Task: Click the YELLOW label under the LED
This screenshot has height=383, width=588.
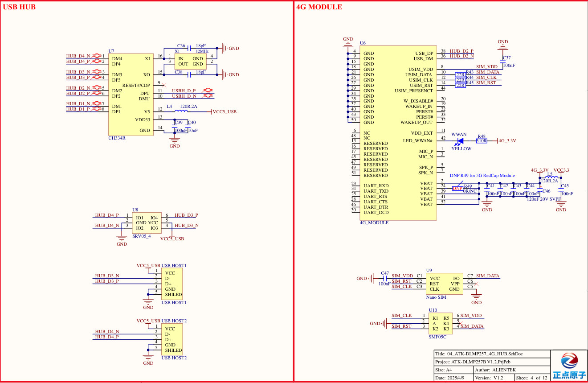Action: tap(461, 149)
